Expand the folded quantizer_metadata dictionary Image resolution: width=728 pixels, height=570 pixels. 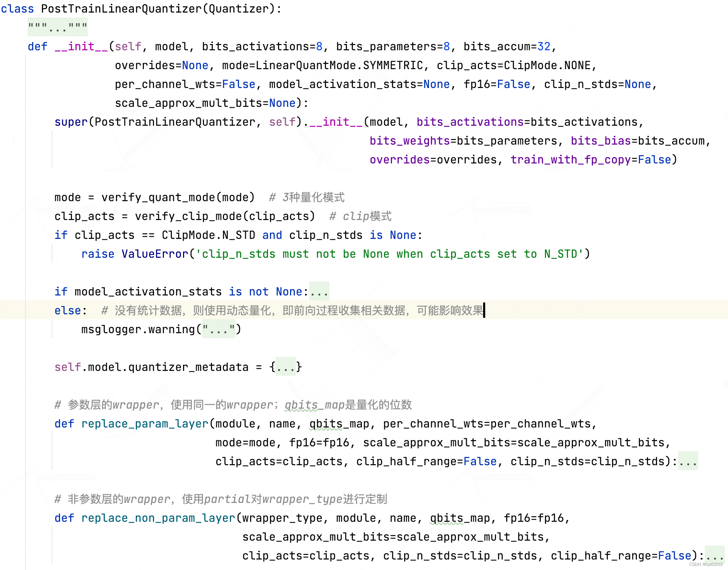286,367
